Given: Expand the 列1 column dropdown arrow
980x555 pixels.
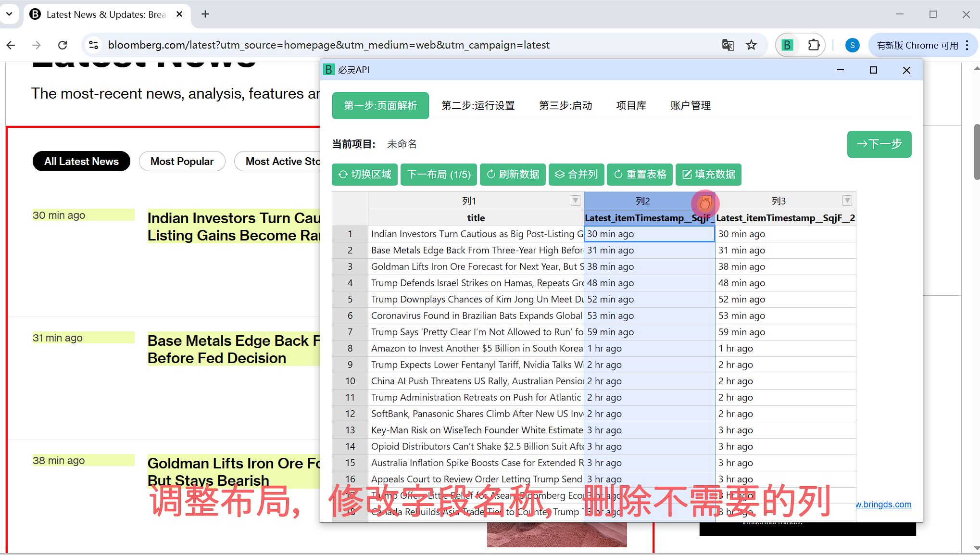Looking at the screenshot, I should [x=575, y=201].
